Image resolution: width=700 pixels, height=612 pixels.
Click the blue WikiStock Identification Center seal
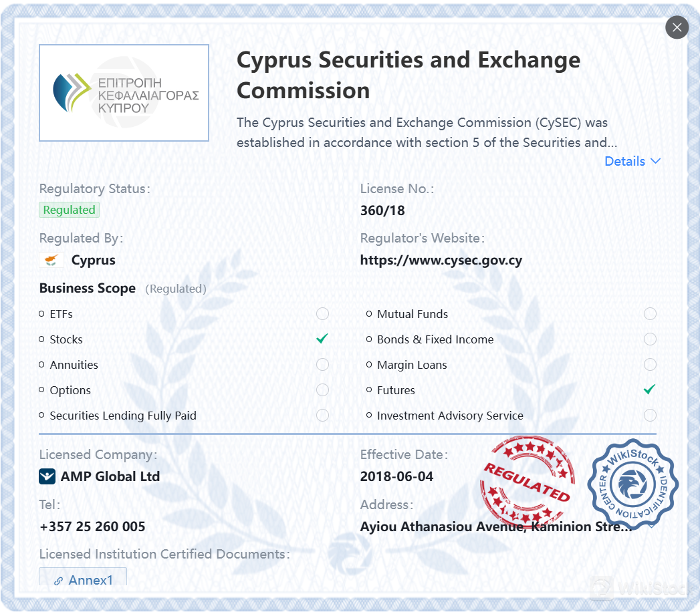click(632, 485)
